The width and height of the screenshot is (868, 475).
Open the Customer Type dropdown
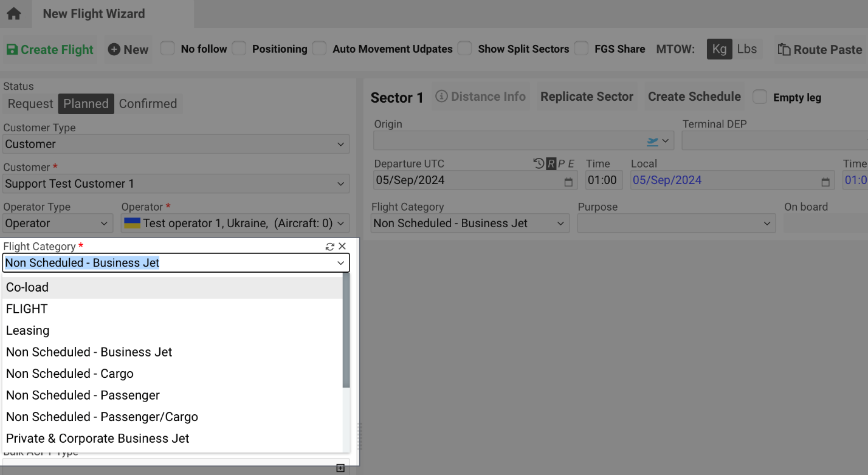click(342, 144)
